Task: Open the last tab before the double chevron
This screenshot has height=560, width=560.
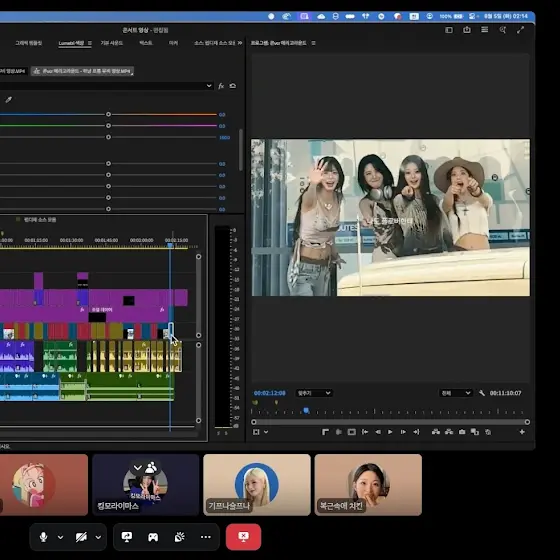Action: click(214, 43)
